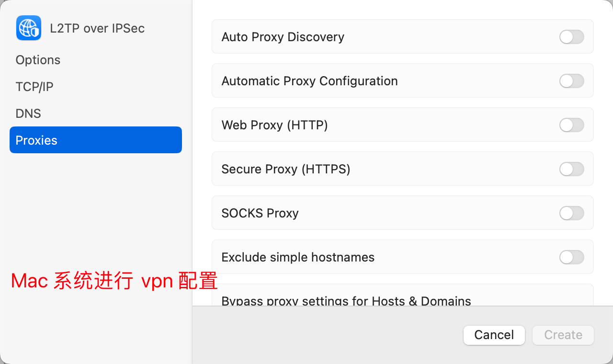The image size is (613, 364).
Task: Click the Exclude simple hostnames label text
Action: [297, 257]
